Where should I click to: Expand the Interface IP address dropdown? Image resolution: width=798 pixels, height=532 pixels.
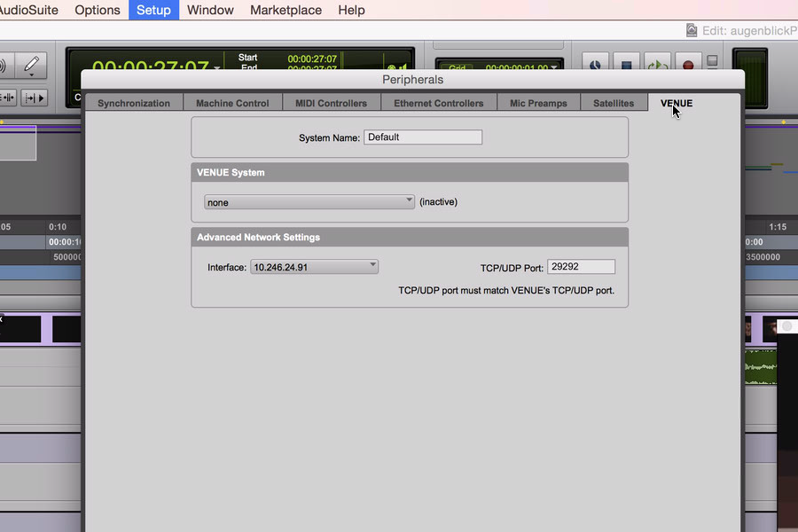[315, 267]
